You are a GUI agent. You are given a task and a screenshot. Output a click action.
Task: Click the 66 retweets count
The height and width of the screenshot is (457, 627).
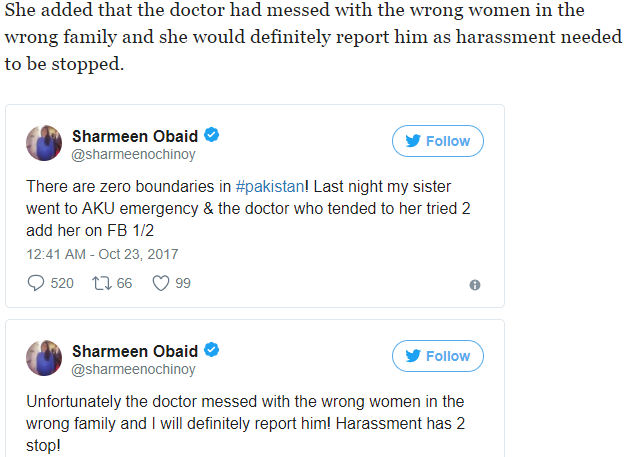click(x=124, y=283)
